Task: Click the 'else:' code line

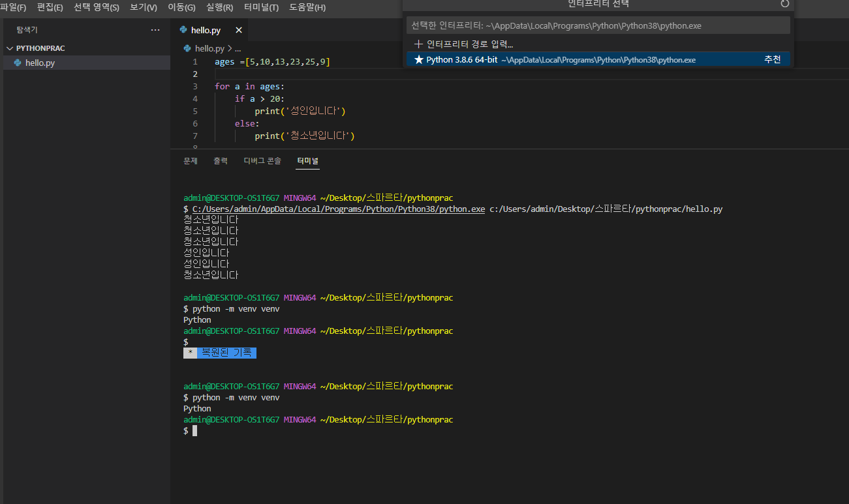Action: click(x=247, y=123)
